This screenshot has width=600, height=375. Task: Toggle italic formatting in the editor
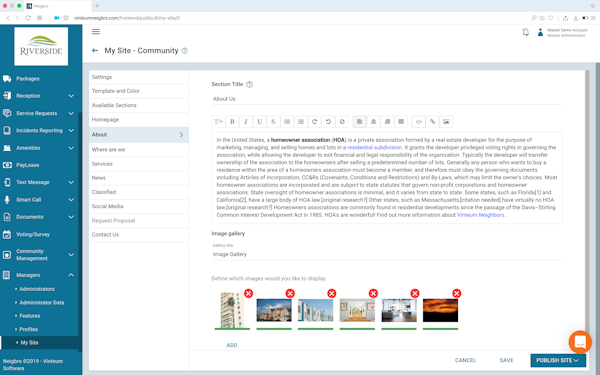[x=246, y=122]
